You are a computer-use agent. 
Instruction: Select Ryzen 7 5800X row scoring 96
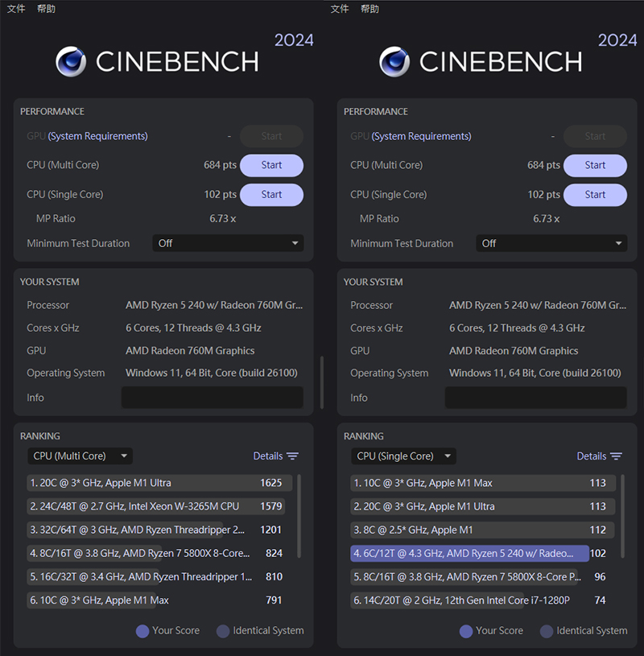(x=479, y=576)
